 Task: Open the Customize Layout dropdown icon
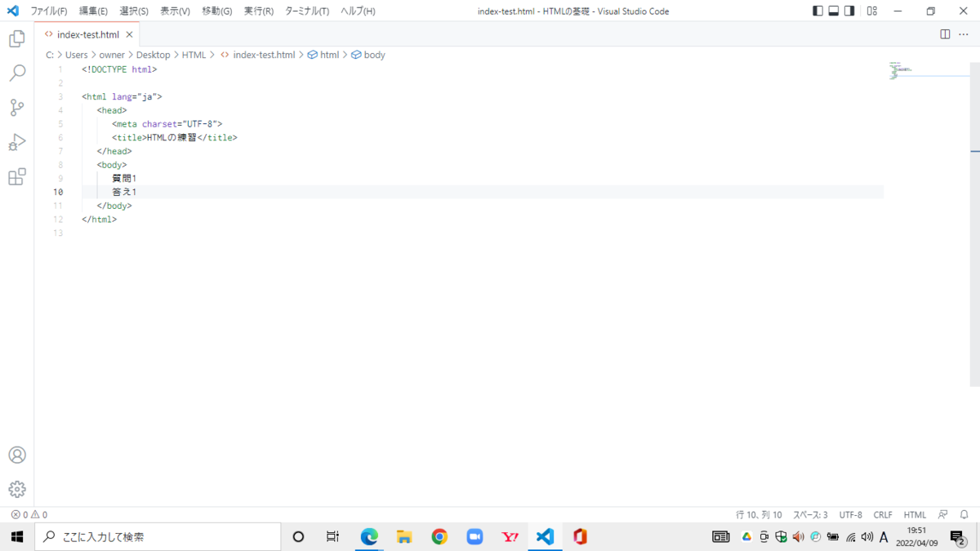871,10
